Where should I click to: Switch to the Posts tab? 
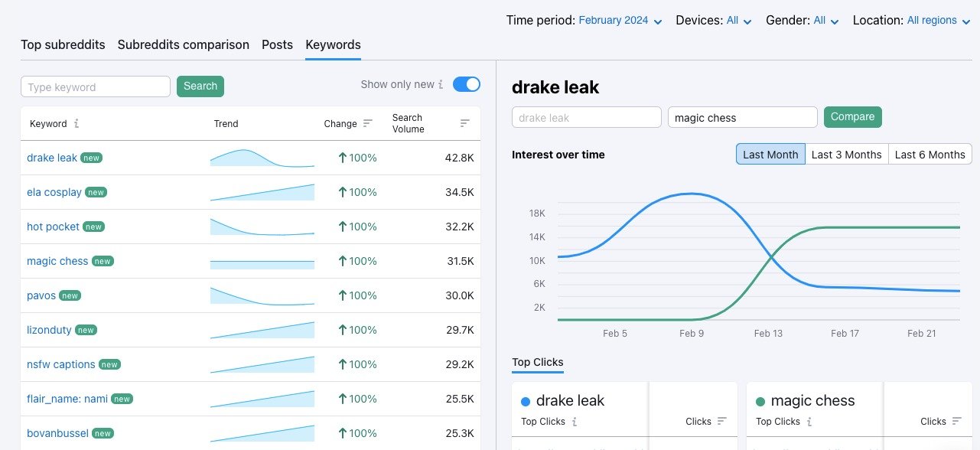[x=277, y=44]
